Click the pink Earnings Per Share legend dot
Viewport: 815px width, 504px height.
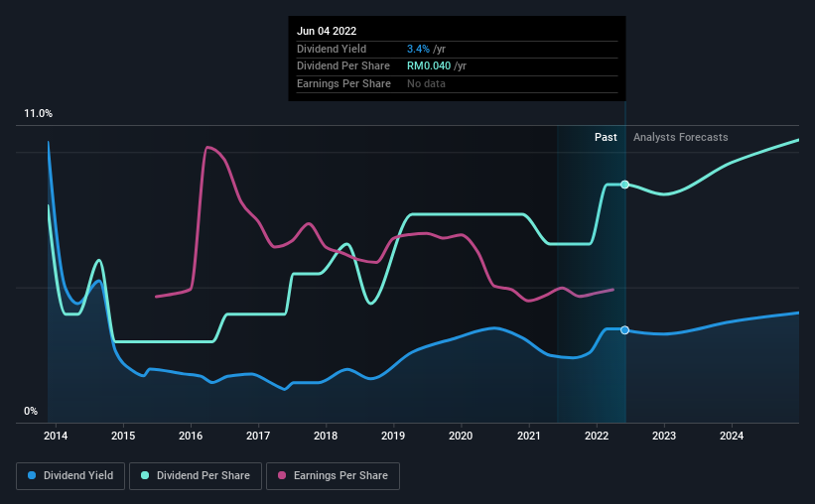click(282, 475)
